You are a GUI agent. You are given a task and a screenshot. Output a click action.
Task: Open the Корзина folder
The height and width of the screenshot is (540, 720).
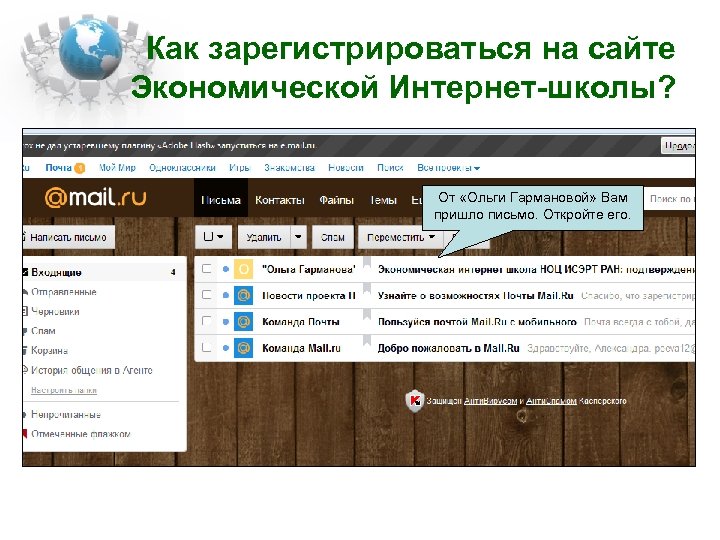[50, 351]
